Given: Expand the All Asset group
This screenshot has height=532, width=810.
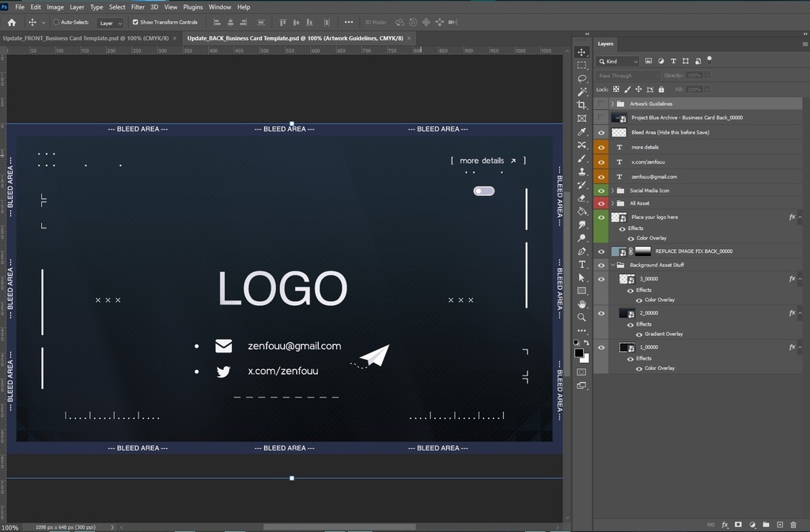Looking at the screenshot, I should tap(613, 203).
